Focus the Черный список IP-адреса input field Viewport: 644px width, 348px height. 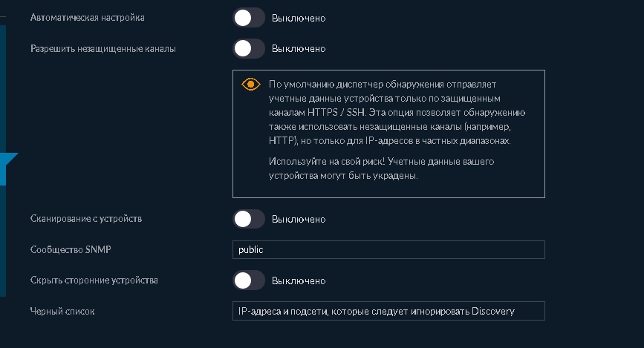pos(388,311)
